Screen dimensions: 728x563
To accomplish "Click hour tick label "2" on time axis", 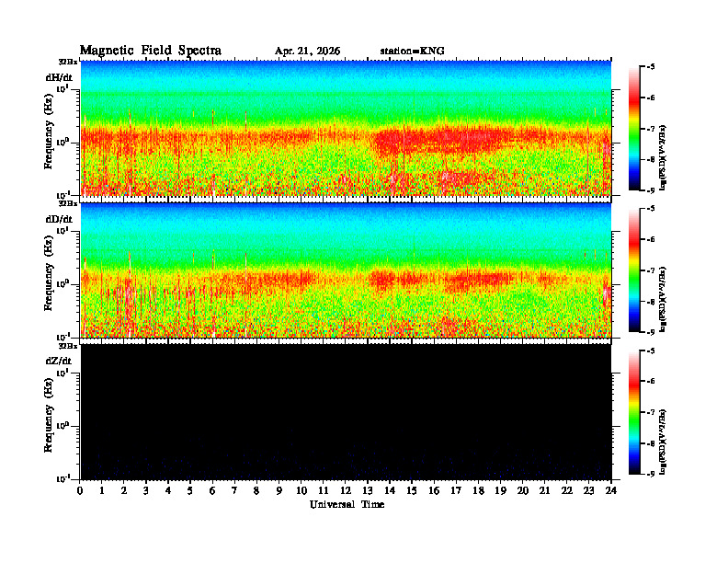I will tap(124, 491).
